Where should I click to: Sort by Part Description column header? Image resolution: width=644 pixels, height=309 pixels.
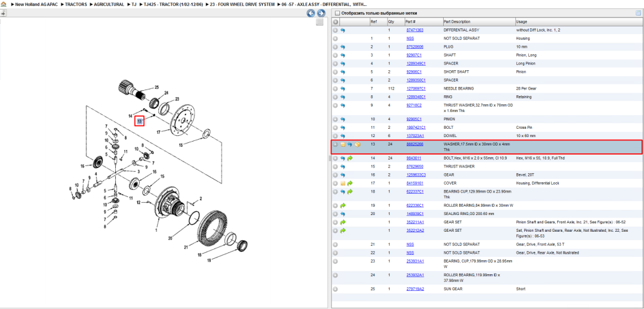[x=478, y=22]
